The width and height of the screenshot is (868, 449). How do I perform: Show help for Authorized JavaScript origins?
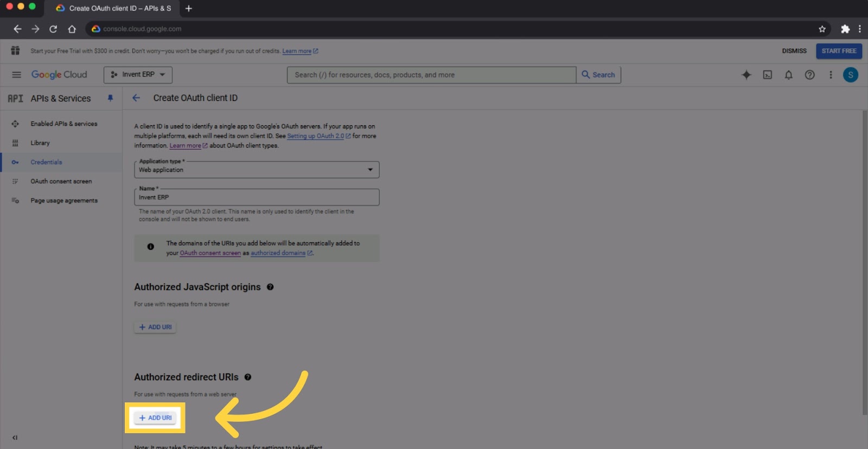pyautogui.click(x=270, y=287)
